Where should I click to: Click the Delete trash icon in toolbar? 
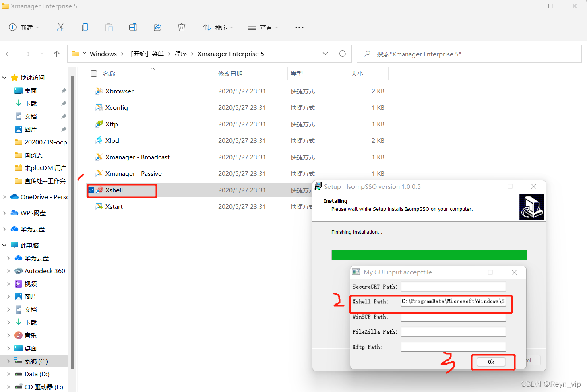[x=182, y=27]
